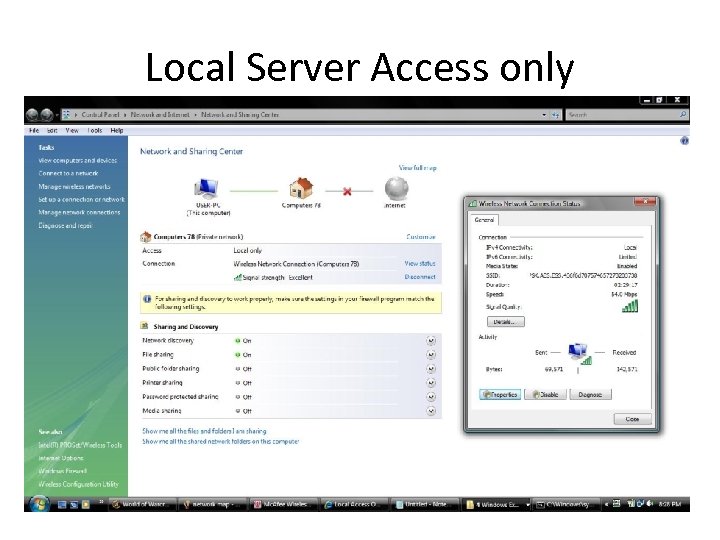Screen dimensions: 720x540
Task: Click the search magnifier icon
Action: pos(683,114)
